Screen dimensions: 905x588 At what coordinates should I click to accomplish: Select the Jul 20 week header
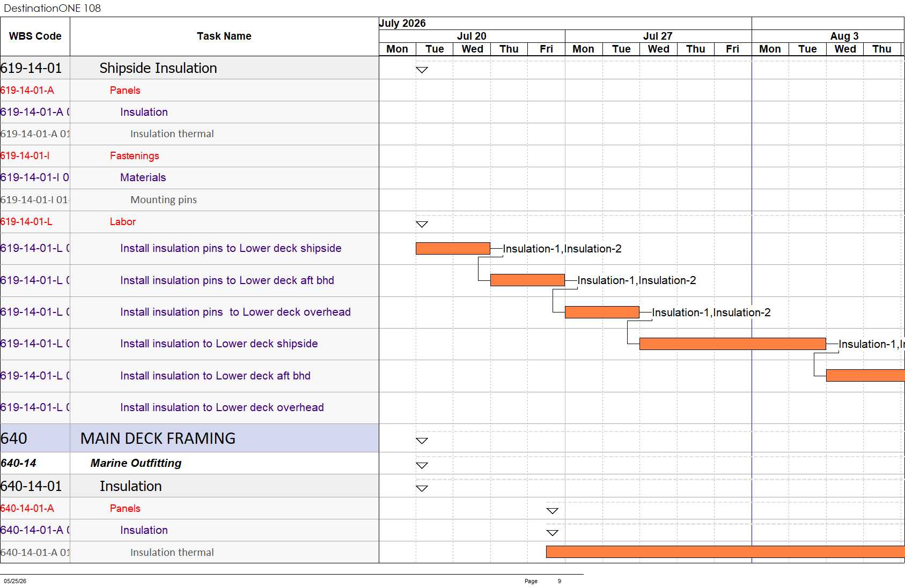coord(472,36)
